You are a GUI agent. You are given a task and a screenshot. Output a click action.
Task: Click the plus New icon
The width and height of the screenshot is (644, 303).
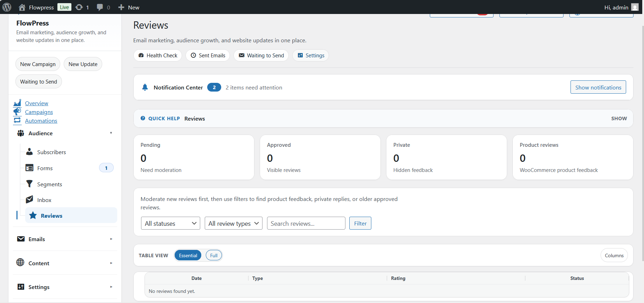tap(121, 7)
